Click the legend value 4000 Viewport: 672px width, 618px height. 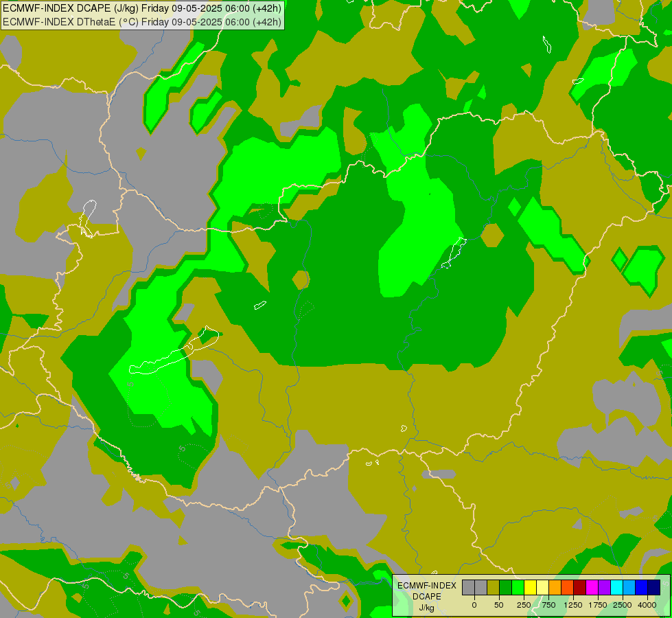pos(647,605)
